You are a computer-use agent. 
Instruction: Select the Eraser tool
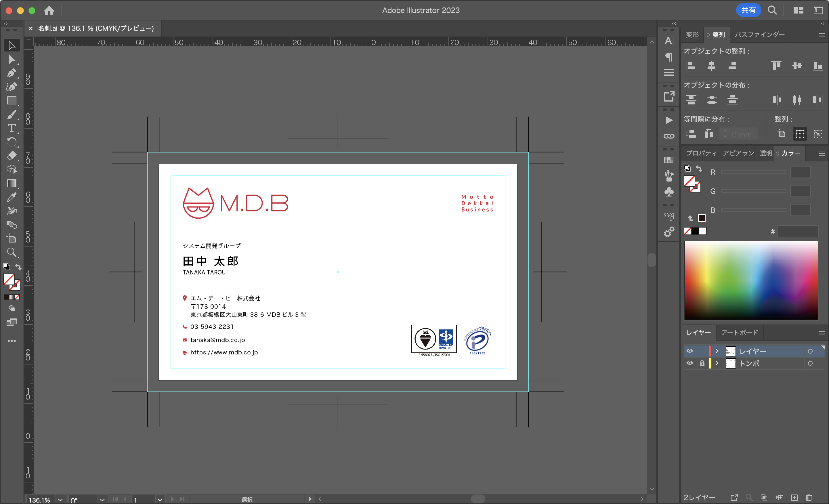(x=12, y=156)
